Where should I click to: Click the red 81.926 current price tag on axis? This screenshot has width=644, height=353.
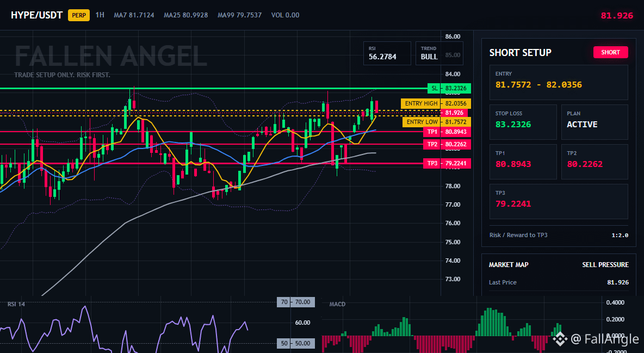coord(454,113)
